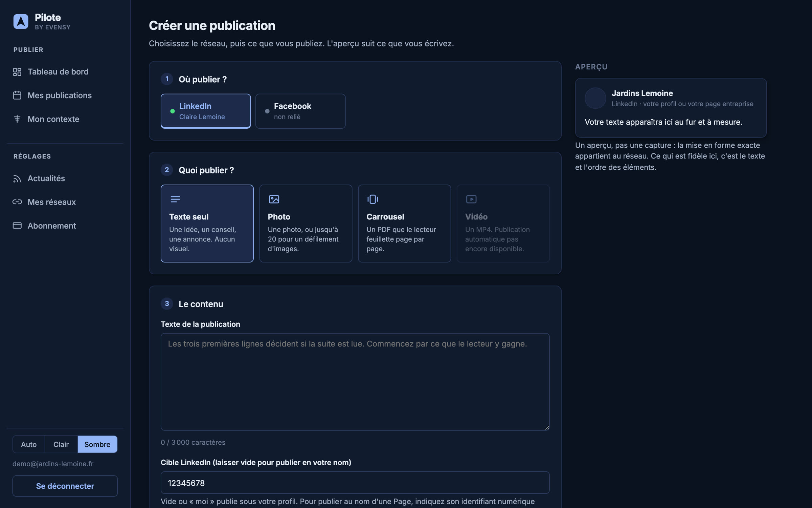This screenshot has width=812, height=508.
Task: Click the Pilote logo icon
Action: [21, 21]
